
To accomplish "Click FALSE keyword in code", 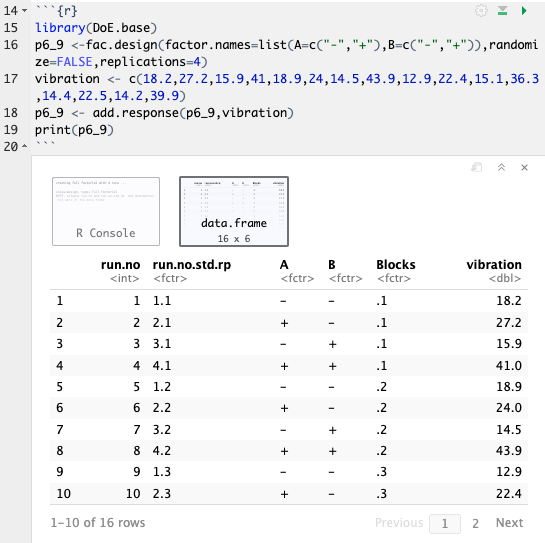I will click(x=74, y=62).
